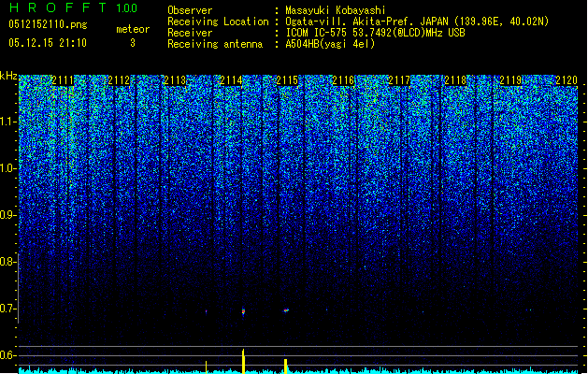Click the 0.6 frequency axis label
This screenshot has width=588, height=374.
[8, 355]
